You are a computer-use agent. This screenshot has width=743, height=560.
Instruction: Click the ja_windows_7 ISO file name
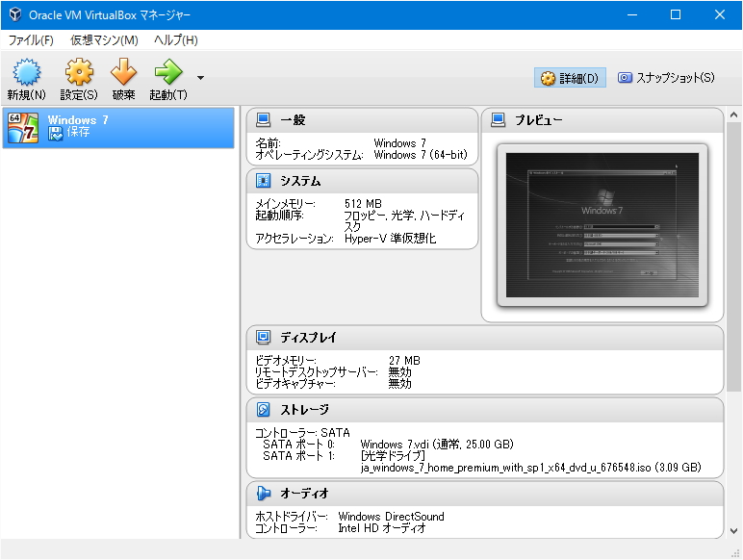coord(530,468)
